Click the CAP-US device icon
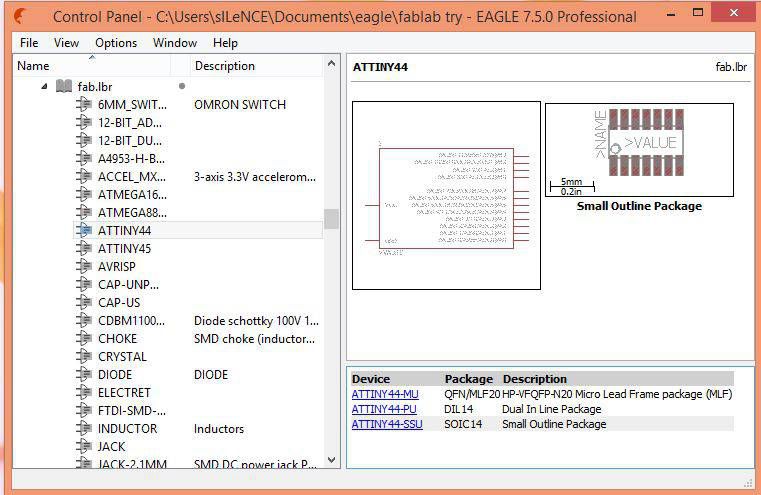The height and width of the screenshot is (495, 761). click(x=84, y=302)
